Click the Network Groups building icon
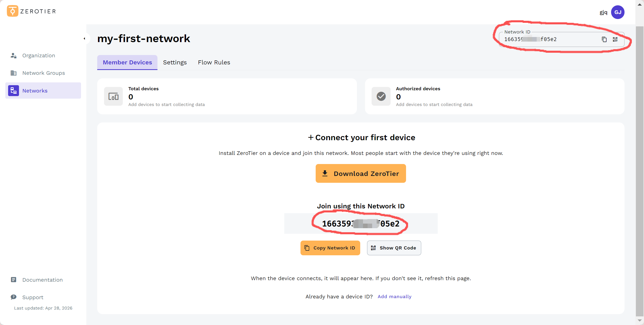 click(x=13, y=73)
